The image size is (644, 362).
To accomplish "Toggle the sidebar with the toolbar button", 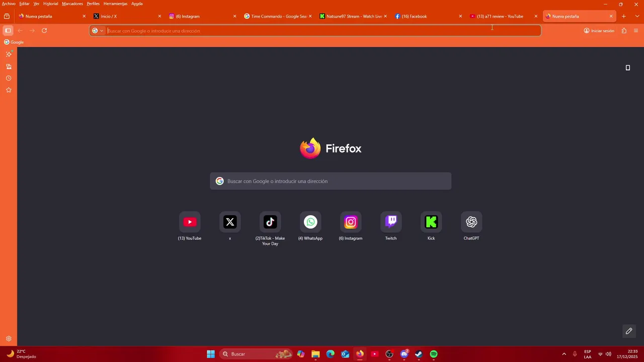I will [x=8, y=31].
